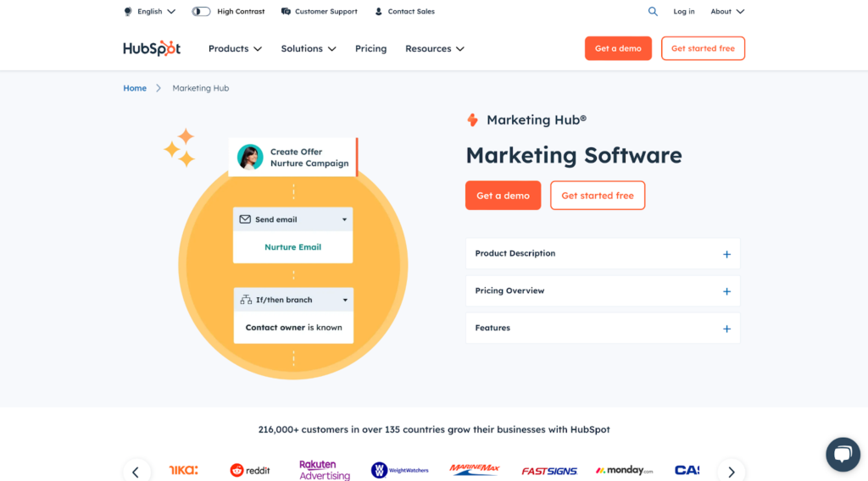Click the 216,000+ customers statement text

434,429
